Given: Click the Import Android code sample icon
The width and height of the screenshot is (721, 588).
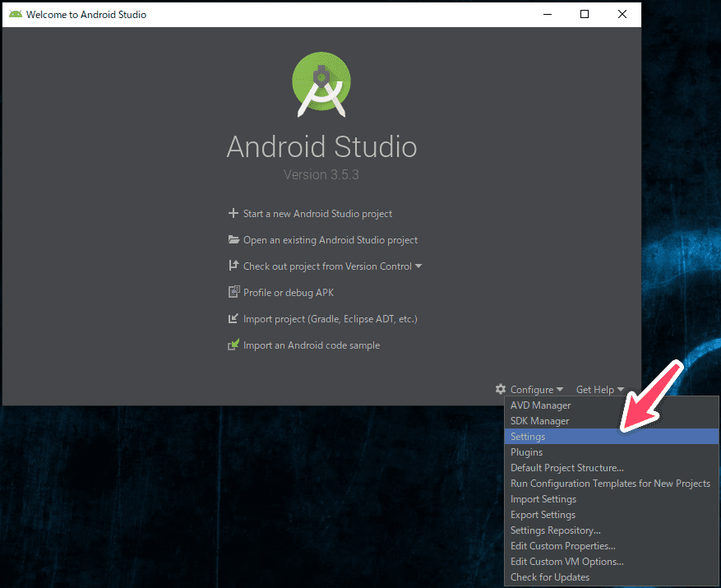Looking at the screenshot, I should point(233,345).
